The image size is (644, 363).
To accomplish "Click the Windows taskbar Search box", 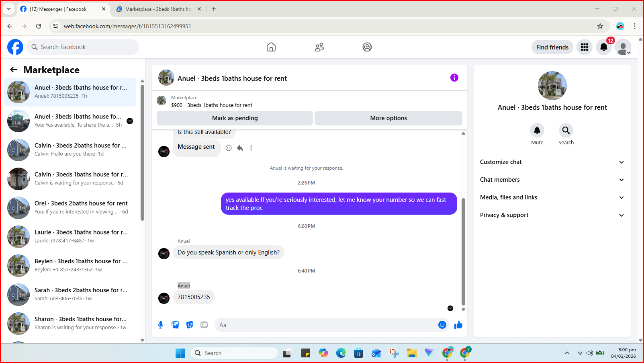I will coord(234,353).
